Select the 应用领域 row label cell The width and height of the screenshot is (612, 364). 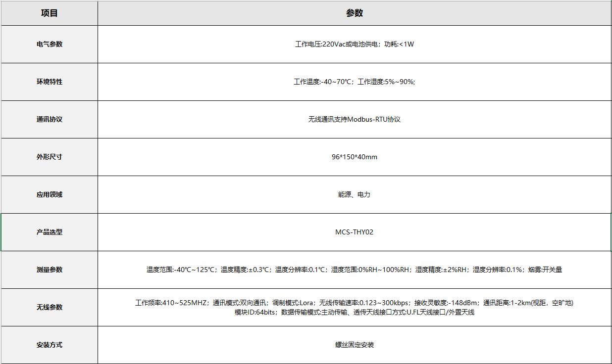click(50, 194)
